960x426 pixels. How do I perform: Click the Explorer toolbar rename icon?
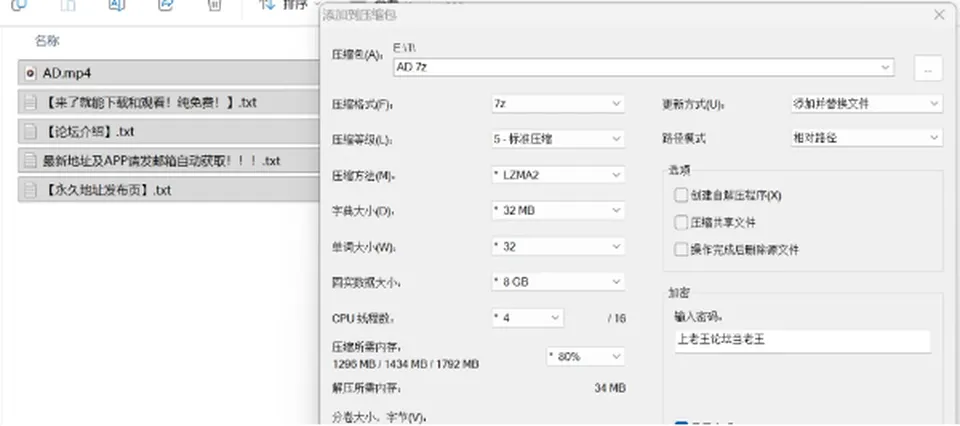pyautogui.click(x=116, y=5)
